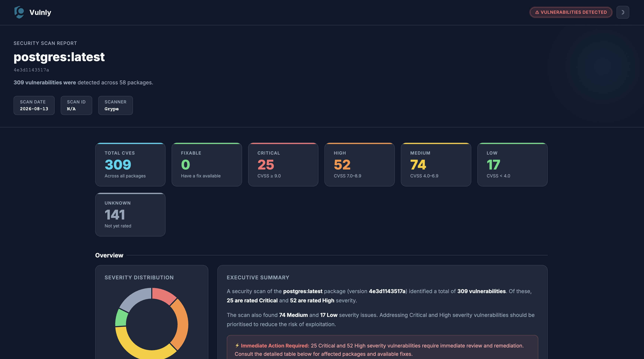
Task: Click 'CVSS 7.0–8.9' caption
Action: point(347,176)
